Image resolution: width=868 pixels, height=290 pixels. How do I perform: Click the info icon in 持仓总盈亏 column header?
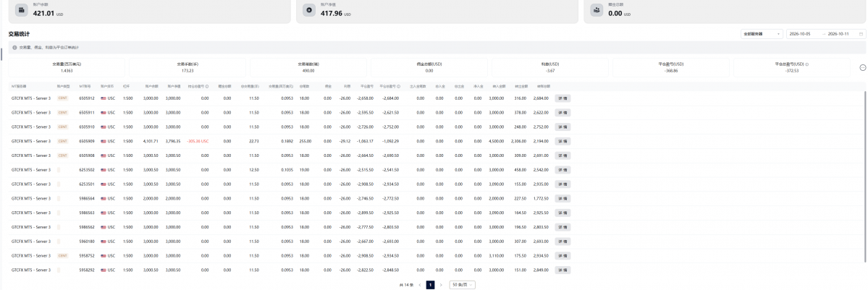207,86
